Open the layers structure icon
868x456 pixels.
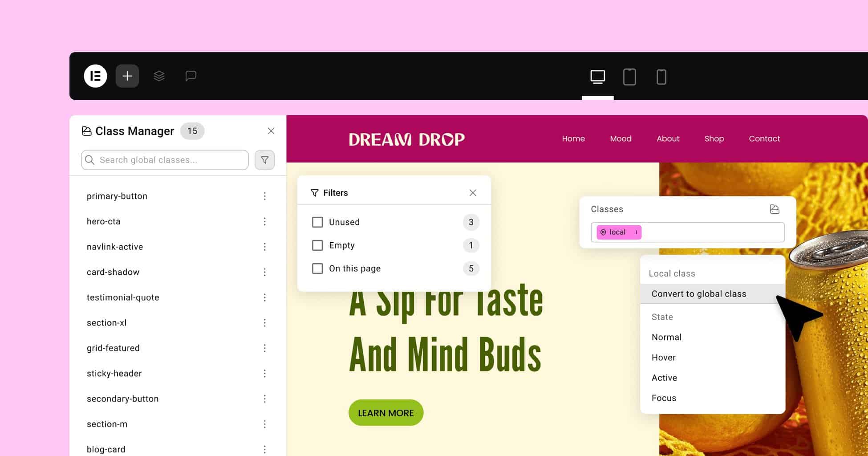159,76
